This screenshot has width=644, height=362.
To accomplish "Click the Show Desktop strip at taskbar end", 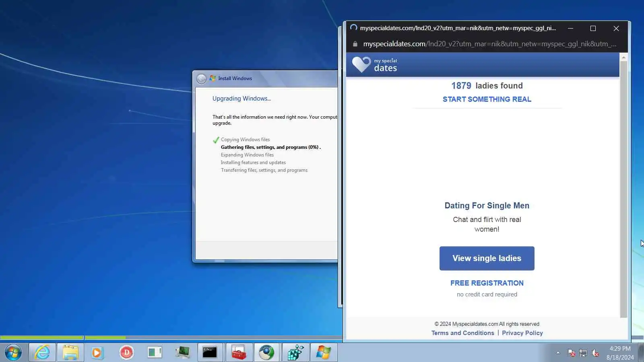I will tap(641, 353).
